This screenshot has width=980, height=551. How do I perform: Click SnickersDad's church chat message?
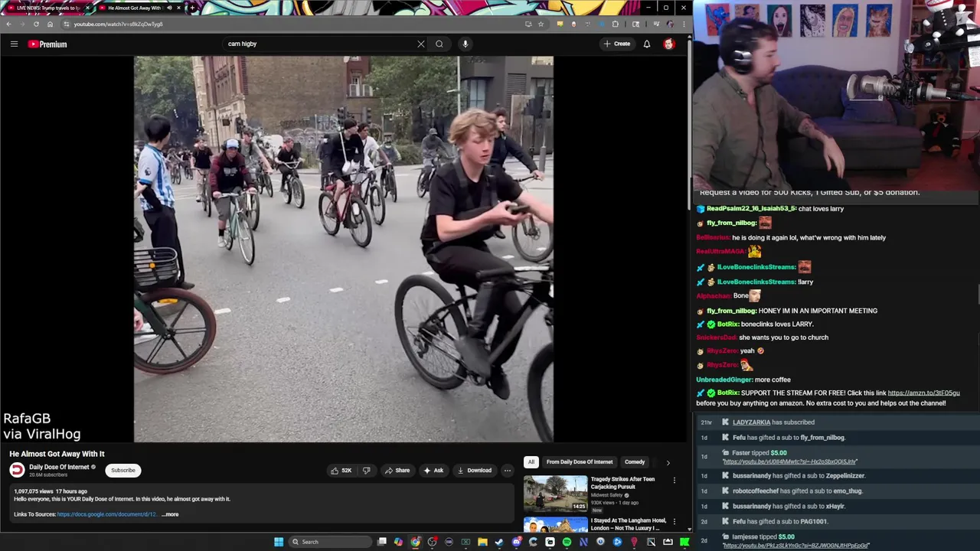pos(762,337)
